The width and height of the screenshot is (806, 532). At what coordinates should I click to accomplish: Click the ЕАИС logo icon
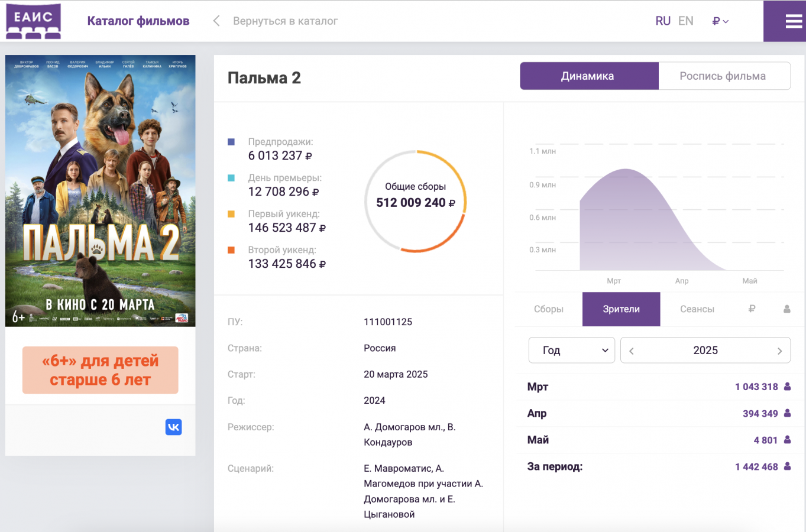coord(33,21)
